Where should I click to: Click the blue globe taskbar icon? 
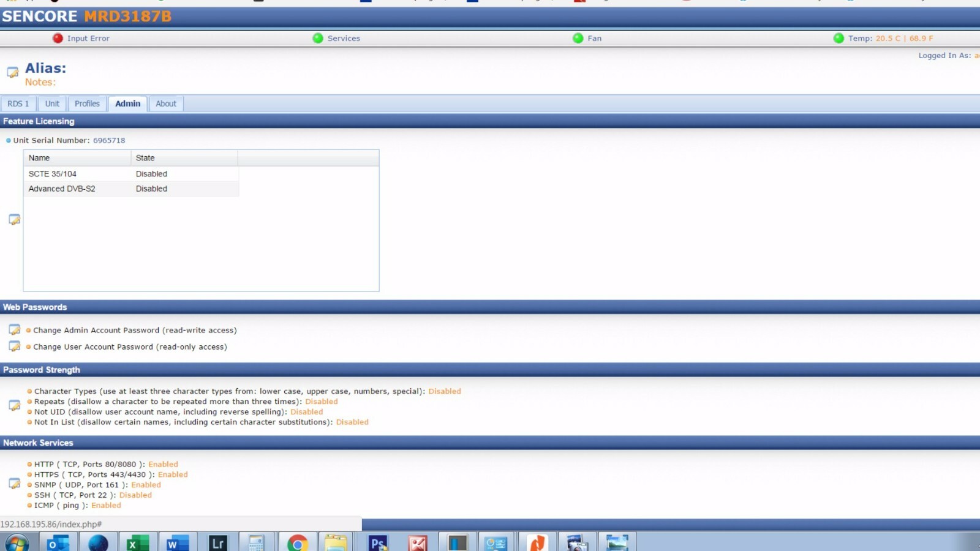tap(98, 542)
